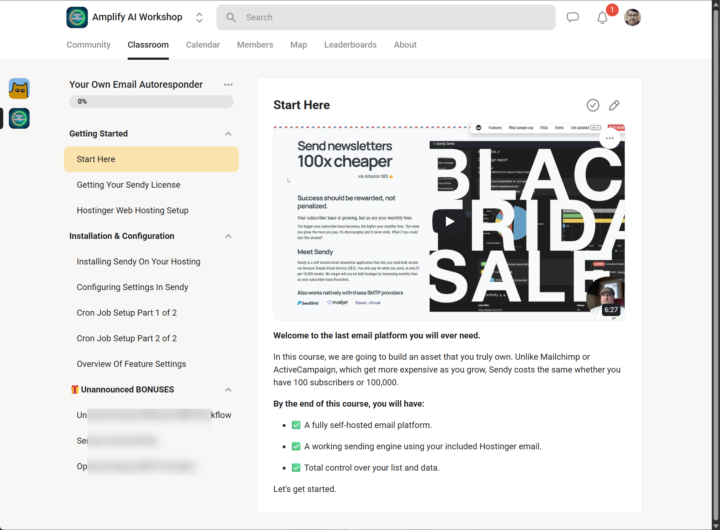Focus the Search input field
This screenshot has height=530, width=720.
click(x=386, y=17)
